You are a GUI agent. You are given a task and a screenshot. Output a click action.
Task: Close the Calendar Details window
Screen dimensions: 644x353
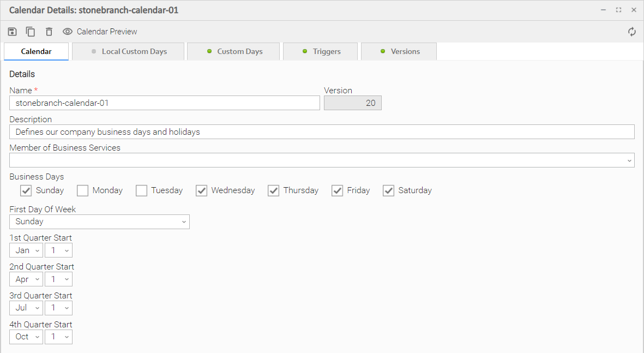click(x=634, y=10)
